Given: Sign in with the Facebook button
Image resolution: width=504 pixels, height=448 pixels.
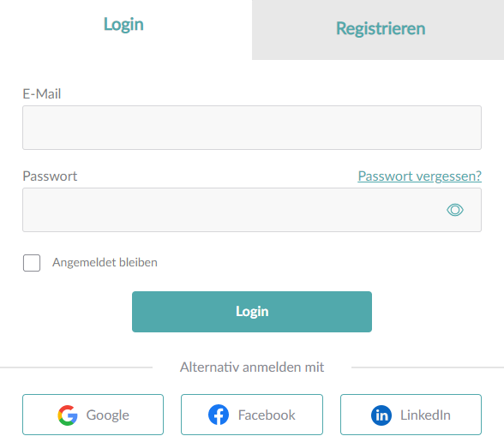Looking at the screenshot, I should pos(252,415).
